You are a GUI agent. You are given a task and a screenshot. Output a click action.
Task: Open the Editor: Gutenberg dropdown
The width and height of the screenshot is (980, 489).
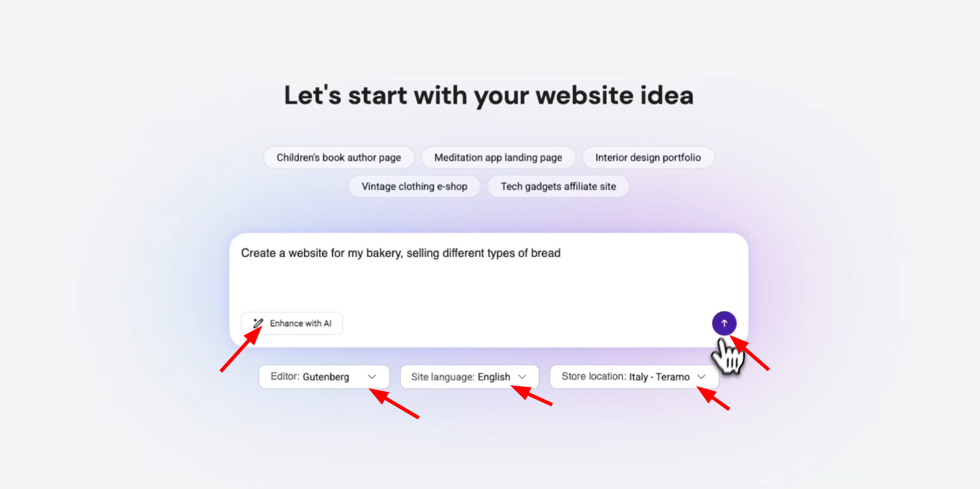click(324, 377)
